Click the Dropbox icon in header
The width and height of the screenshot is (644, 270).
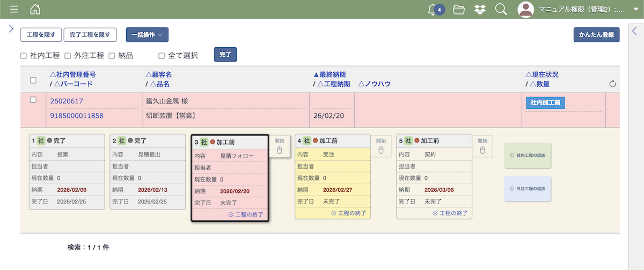[480, 9]
